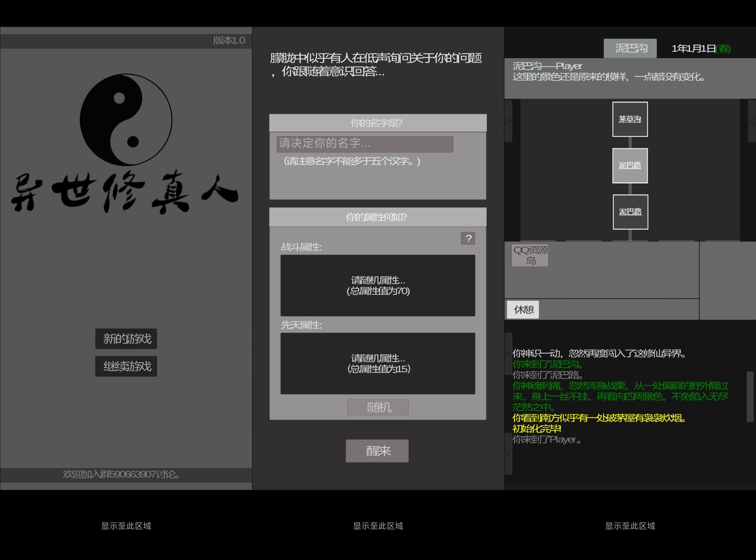Click the 随机 randomize attributes button
This screenshot has width=756, height=560.
(378, 407)
